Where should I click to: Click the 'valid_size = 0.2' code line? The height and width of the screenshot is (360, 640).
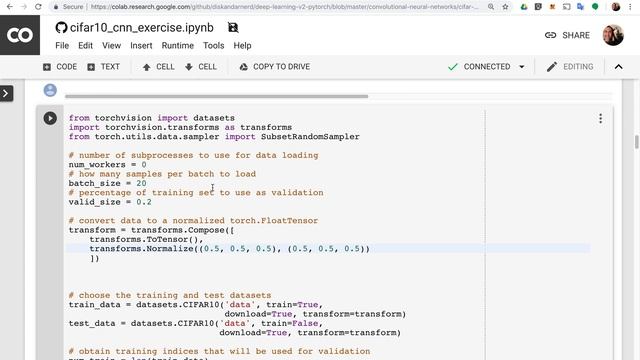(110, 202)
